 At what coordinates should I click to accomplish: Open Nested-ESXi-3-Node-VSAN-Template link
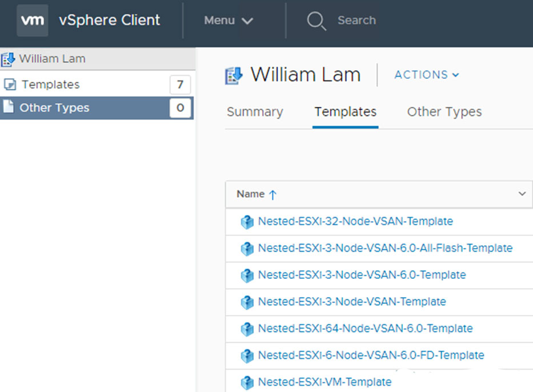tap(352, 301)
